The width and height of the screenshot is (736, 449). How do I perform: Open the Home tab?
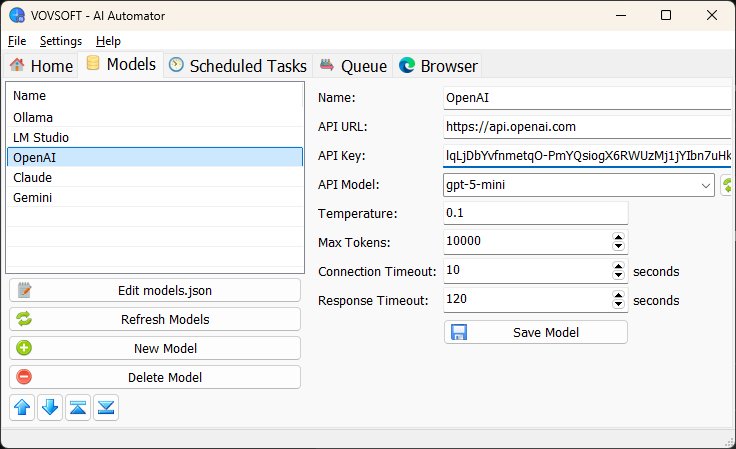point(41,66)
